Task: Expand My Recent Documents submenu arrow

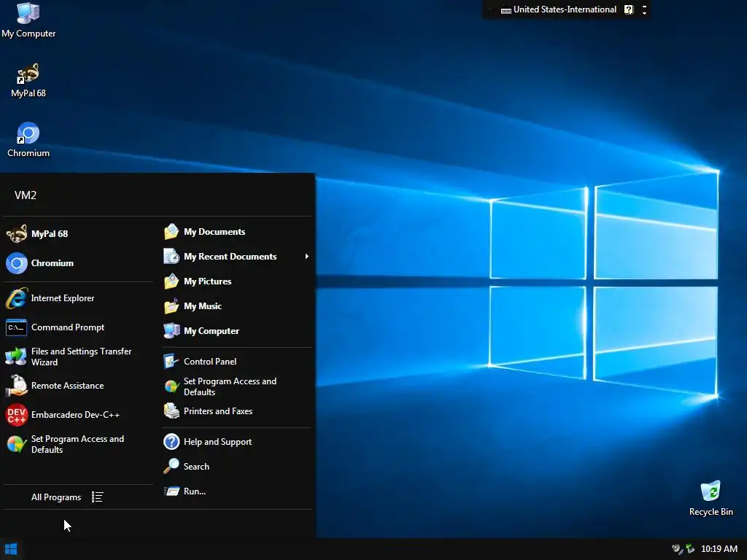Action: pos(307,257)
